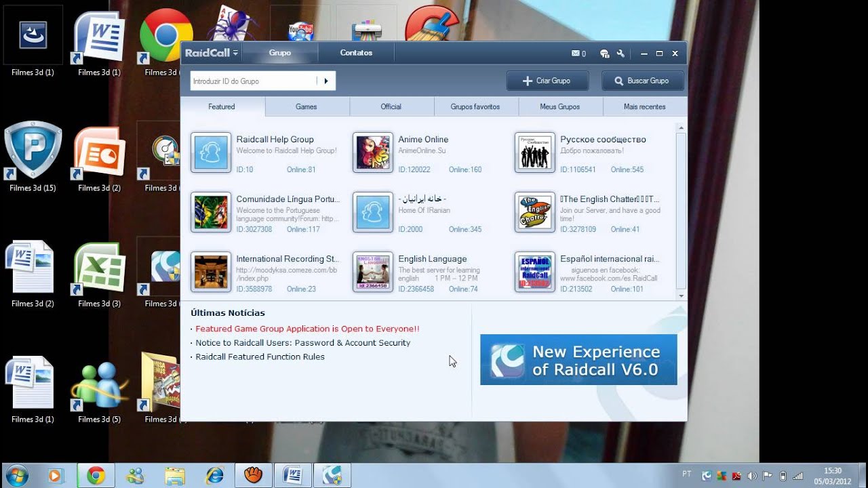Select the Mais recentes tab
The width and height of the screenshot is (868, 488).
click(645, 106)
